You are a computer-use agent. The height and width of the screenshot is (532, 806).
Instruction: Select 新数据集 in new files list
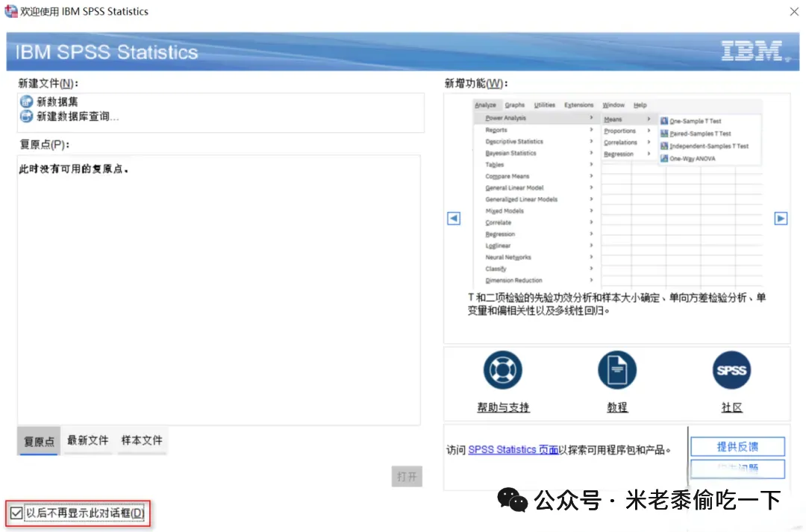(x=57, y=101)
